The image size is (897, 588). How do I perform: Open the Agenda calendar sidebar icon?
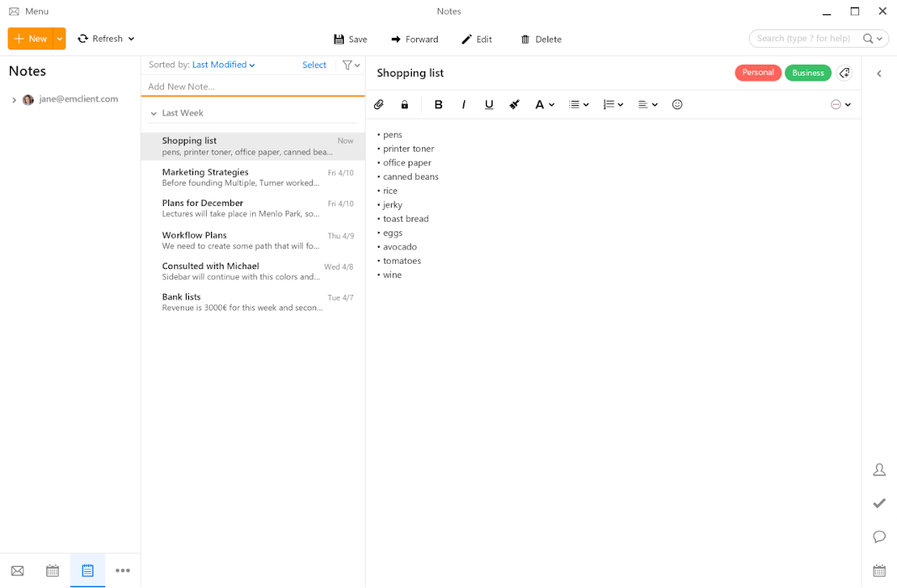[x=879, y=570]
